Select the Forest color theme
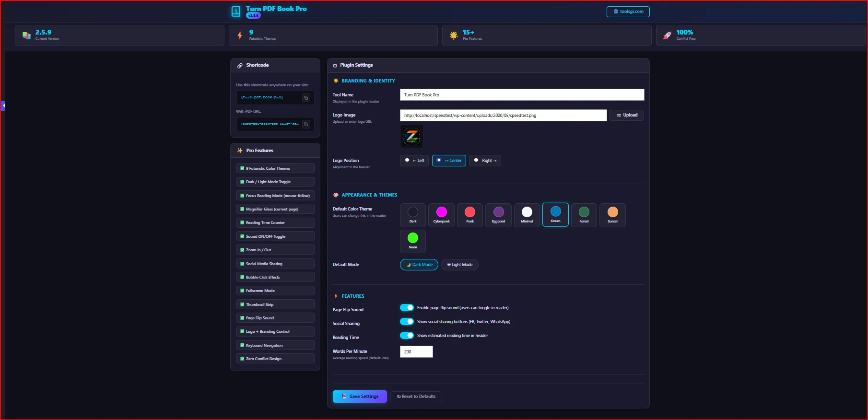 pyautogui.click(x=584, y=215)
